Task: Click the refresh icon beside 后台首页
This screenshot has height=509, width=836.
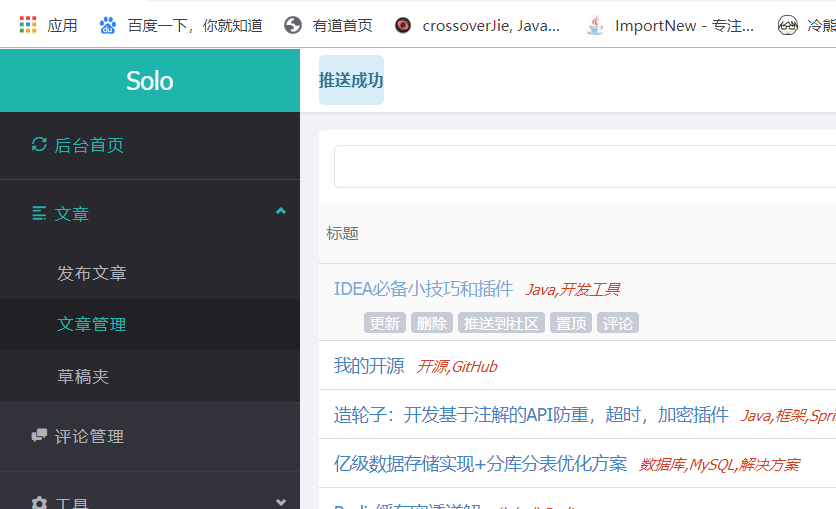Action: click(x=39, y=144)
